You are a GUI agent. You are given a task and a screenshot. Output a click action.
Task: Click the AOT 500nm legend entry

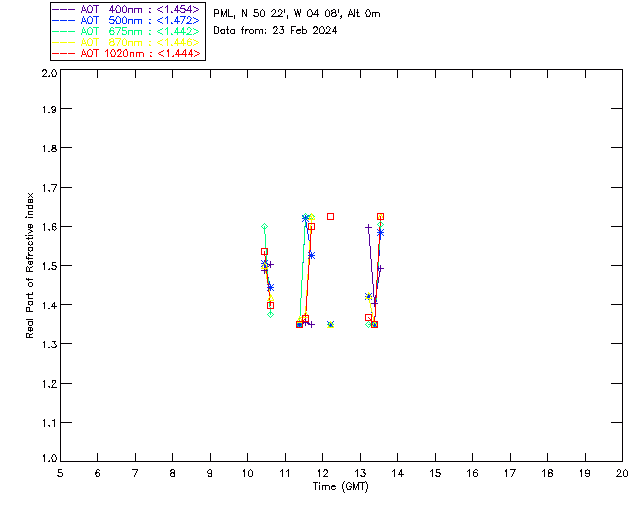126,20
